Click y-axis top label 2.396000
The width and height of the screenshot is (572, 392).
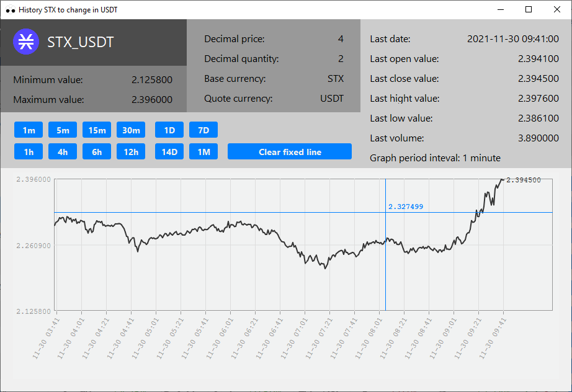click(x=34, y=179)
